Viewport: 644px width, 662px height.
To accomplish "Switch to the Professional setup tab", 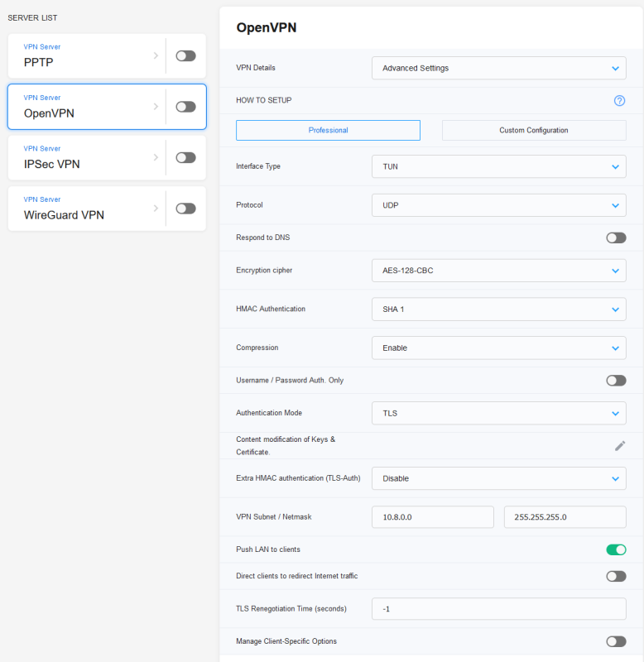I will tap(328, 130).
